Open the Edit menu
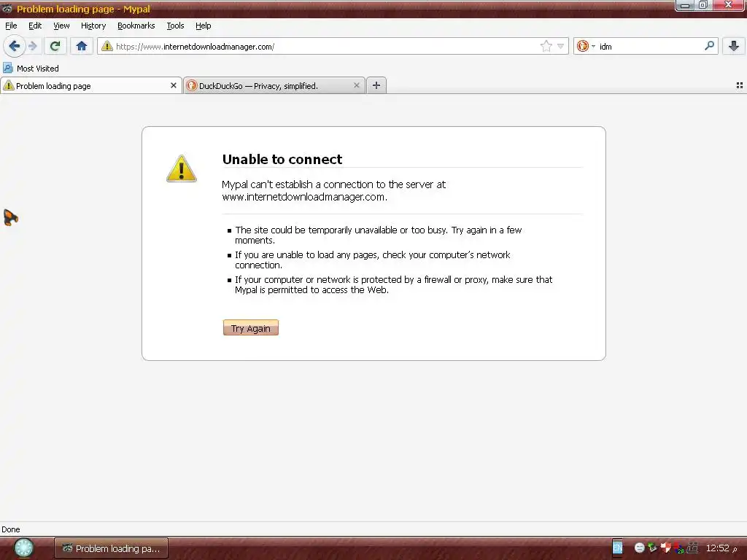The height and width of the screenshot is (560, 747). [35, 26]
